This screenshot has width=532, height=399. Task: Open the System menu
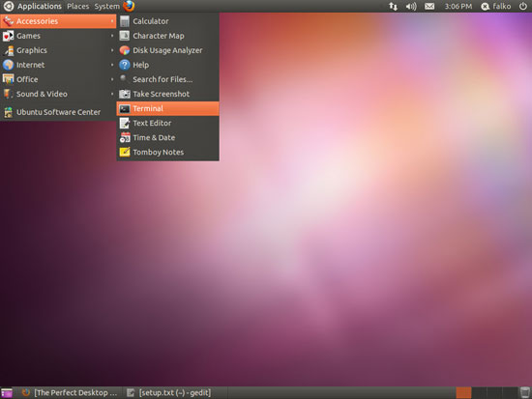(106, 6)
